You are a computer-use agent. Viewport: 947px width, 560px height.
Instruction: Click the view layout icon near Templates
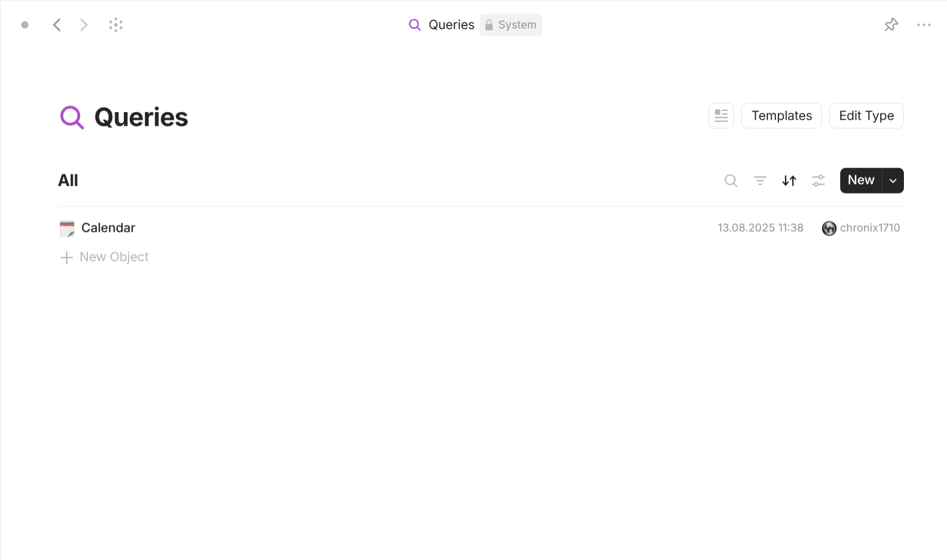(x=721, y=115)
